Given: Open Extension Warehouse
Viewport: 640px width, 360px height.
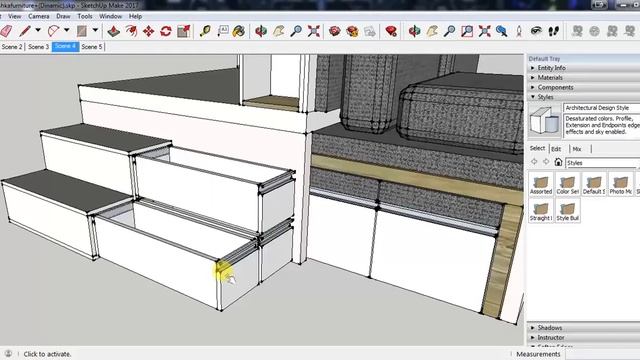Looking at the screenshot, I should 352,31.
